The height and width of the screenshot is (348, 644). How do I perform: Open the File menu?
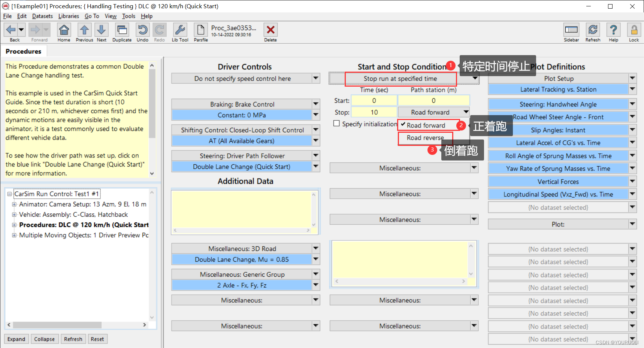pos(7,16)
